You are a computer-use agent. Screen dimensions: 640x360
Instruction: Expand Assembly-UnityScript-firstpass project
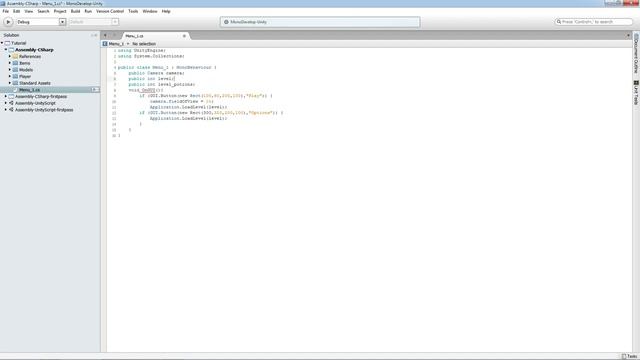6,110
